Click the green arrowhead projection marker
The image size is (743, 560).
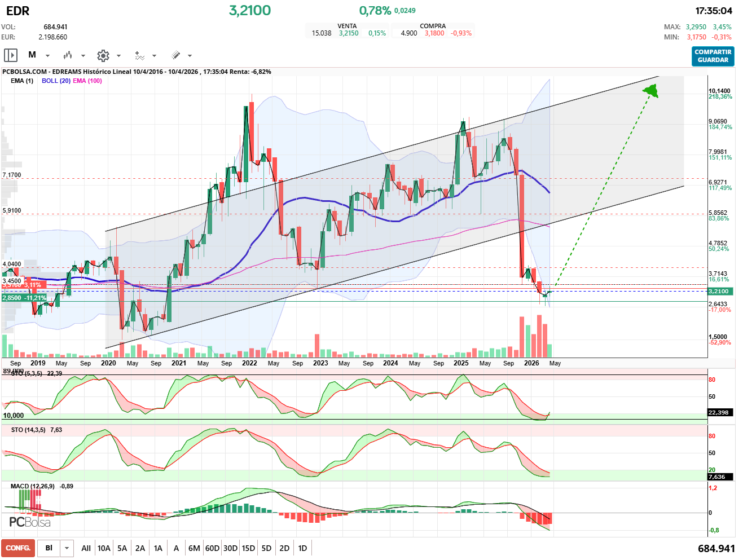(651, 91)
